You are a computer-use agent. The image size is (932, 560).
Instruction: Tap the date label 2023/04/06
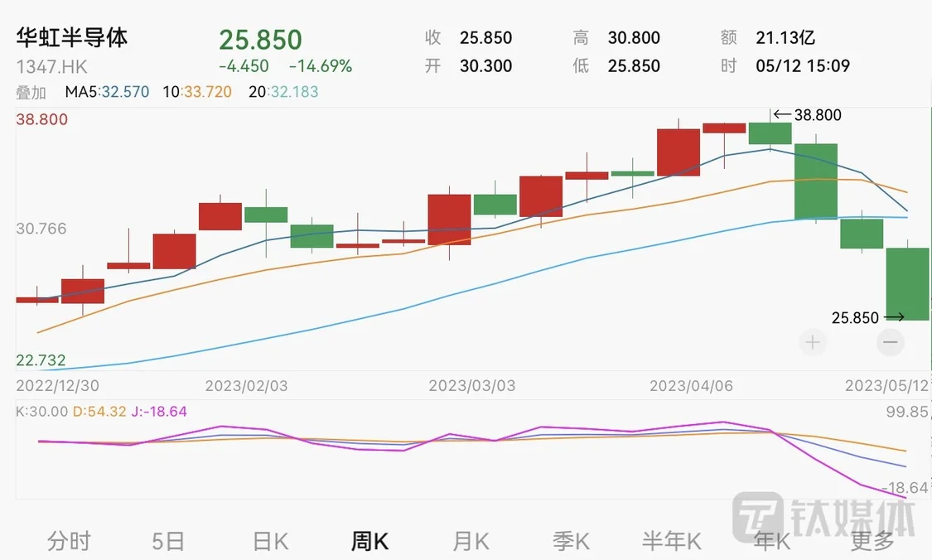point(691,386)
